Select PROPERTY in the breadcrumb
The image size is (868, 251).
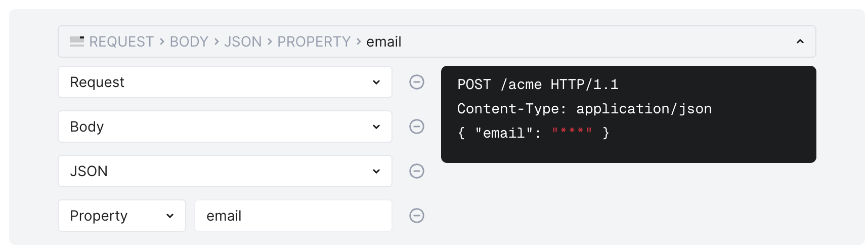click(x=314, y=41)
